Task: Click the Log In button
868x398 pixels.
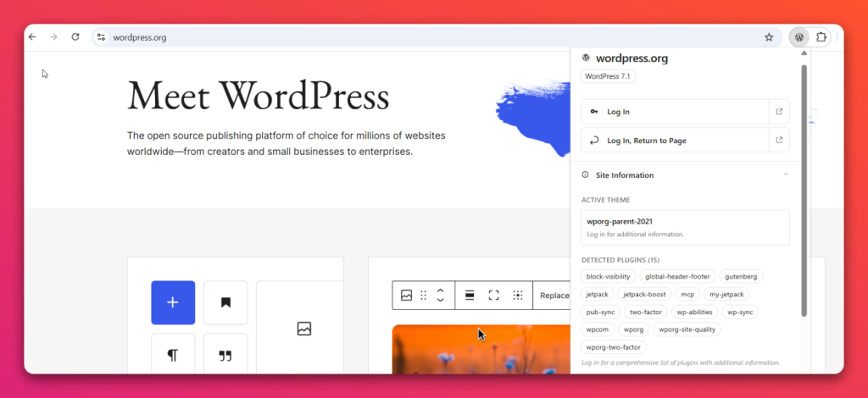Action: coord(676,112)
